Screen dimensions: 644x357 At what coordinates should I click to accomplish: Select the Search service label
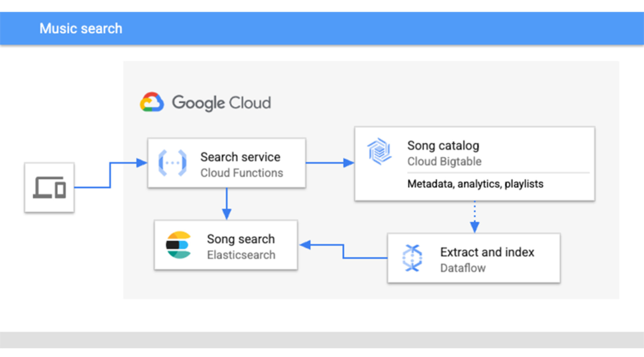[240, 157]
